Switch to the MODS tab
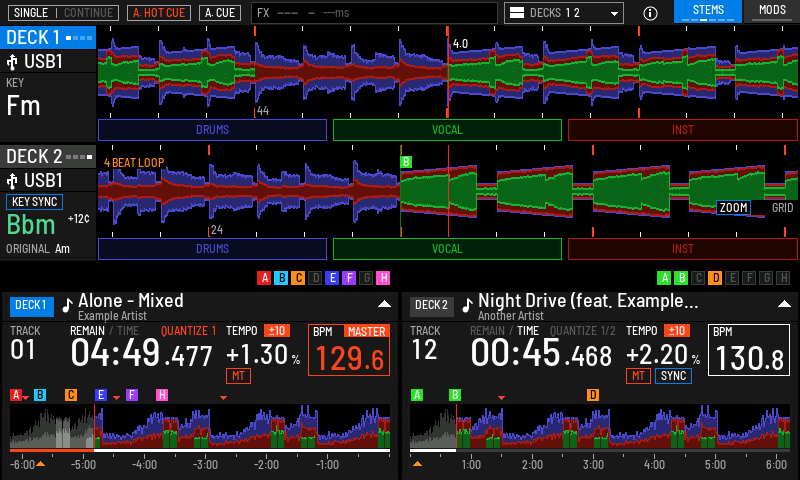 (772, 11)
